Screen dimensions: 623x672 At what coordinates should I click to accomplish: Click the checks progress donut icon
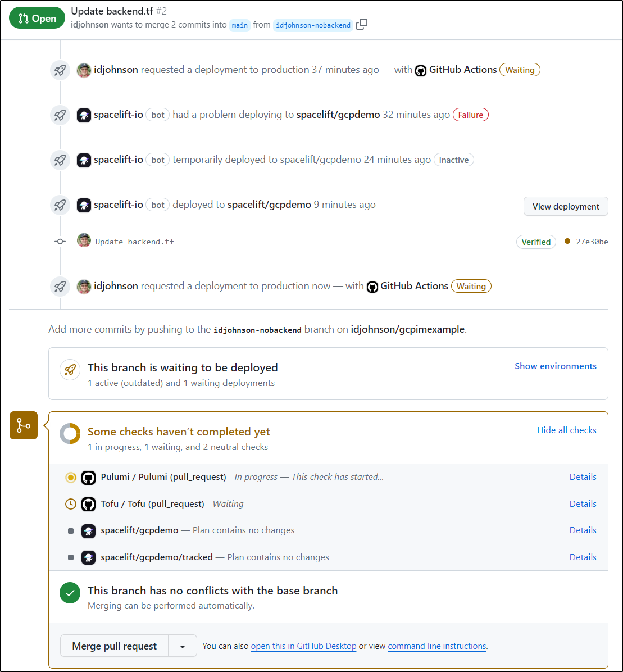(x=70, y=434)
